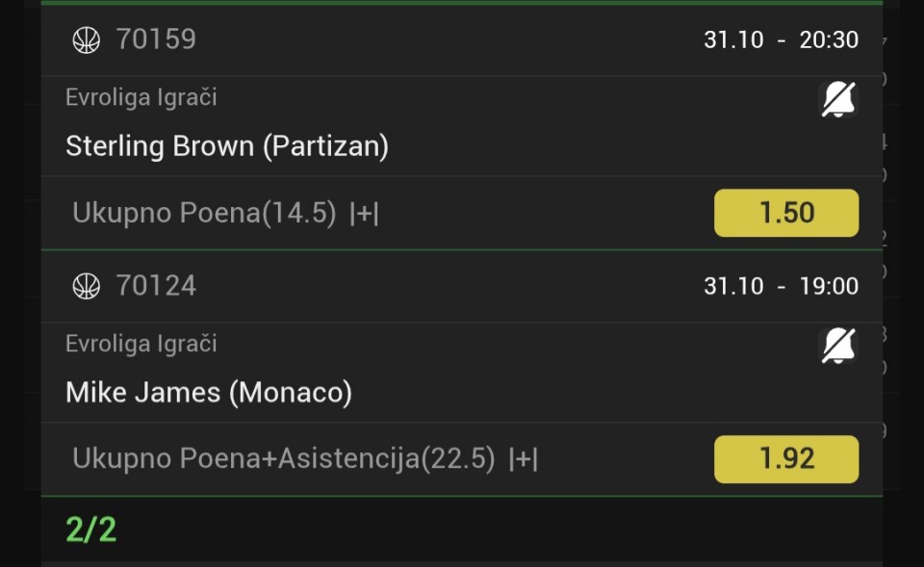Click the Ukupno Poena(14.5) market label
This screenshot has width=924, height=567.
[204, 214]
